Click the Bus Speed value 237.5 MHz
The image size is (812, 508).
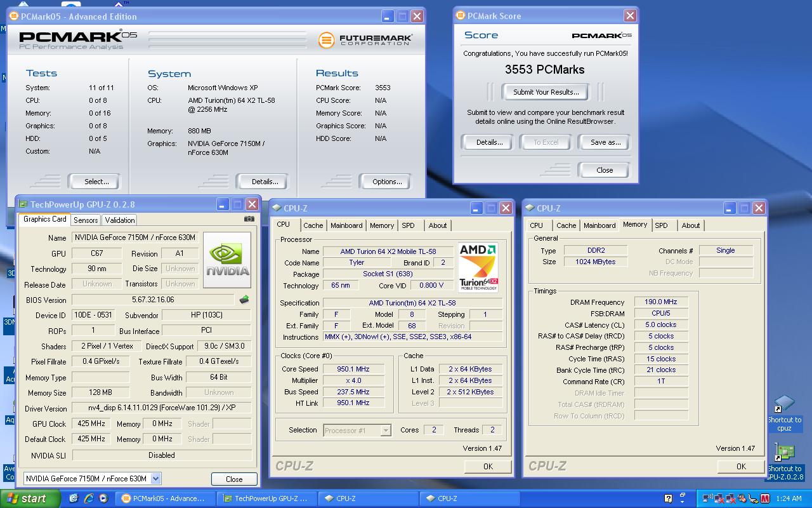[x=353, y=392]
